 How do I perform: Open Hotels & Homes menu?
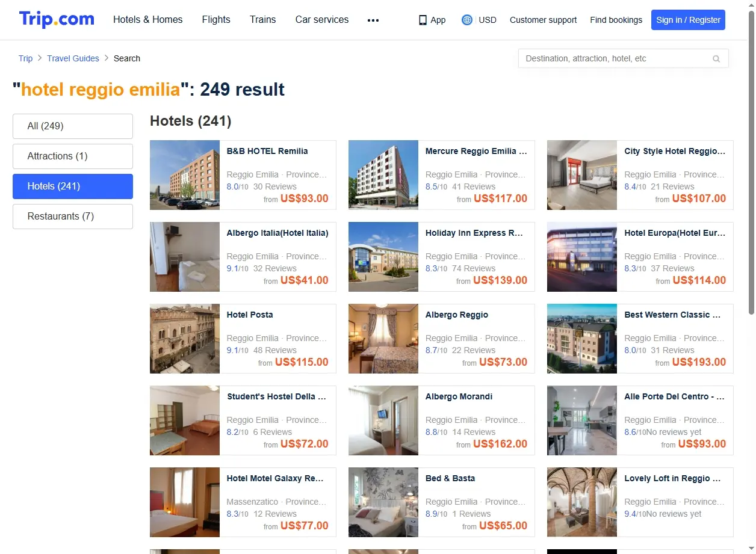(x=148, y=20)
